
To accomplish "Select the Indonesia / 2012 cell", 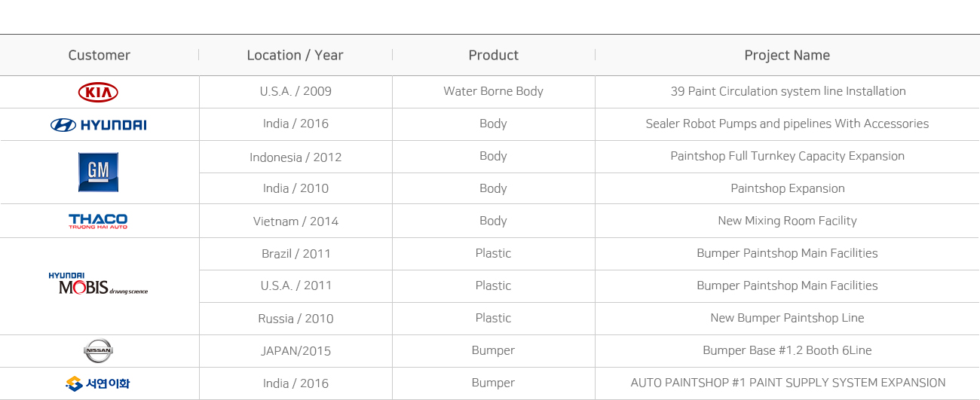I will (x=296, y=157).
